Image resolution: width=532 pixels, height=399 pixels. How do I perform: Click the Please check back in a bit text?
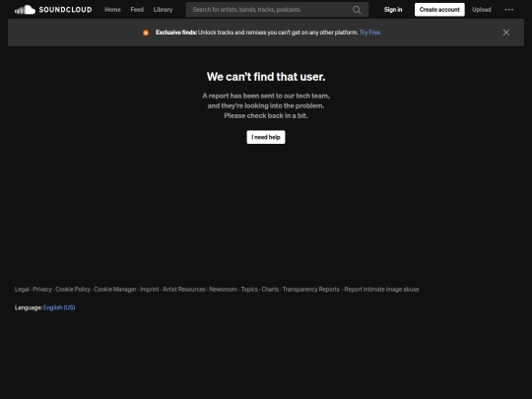point(266,115)
